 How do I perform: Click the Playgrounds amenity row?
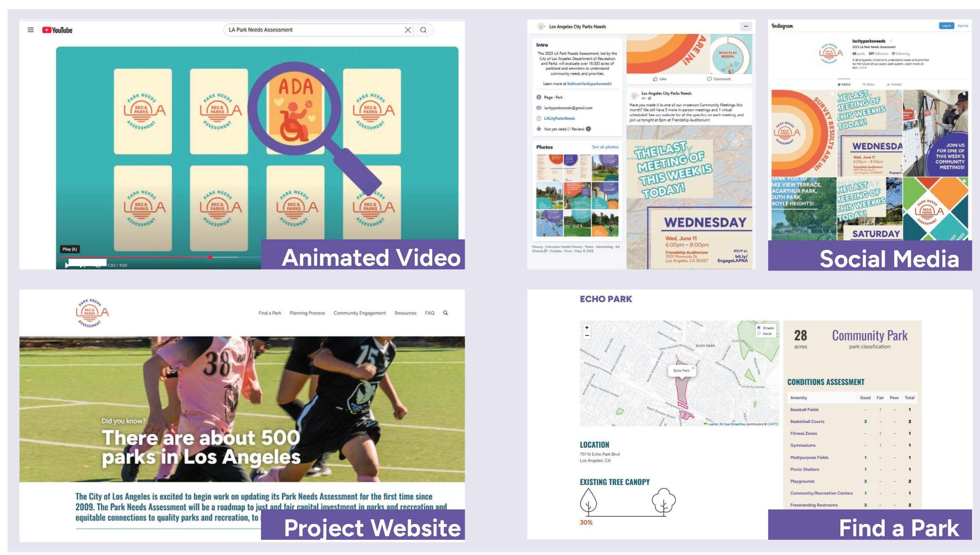pos(852,481)
